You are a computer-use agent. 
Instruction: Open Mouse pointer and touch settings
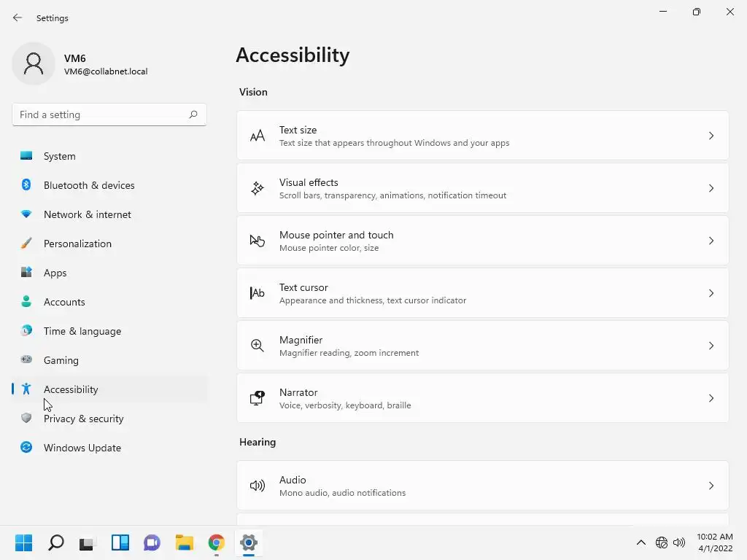[x=482, y=241]
